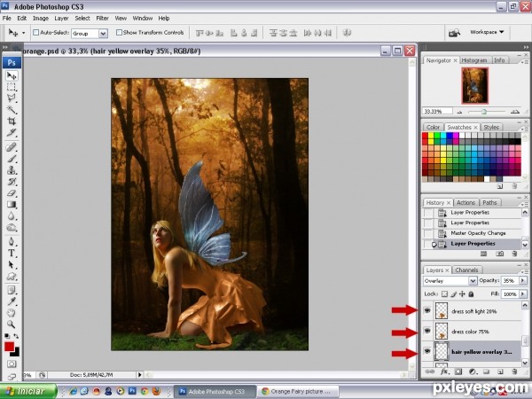The height and width of the screenshot is (399, 532).
Task: Switch to the Actions tab
Action: pos(465,202)
